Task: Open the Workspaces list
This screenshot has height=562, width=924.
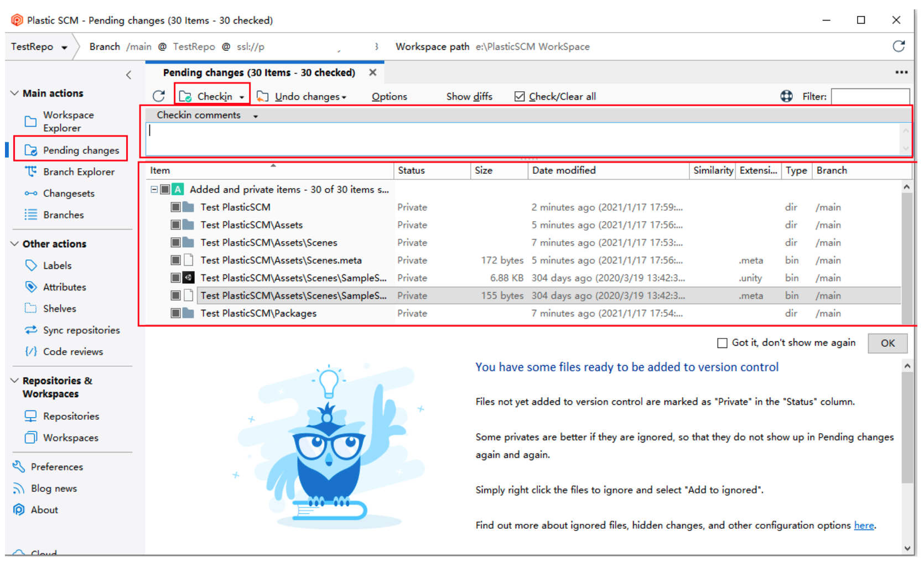Action: click(x=70, y=438)
